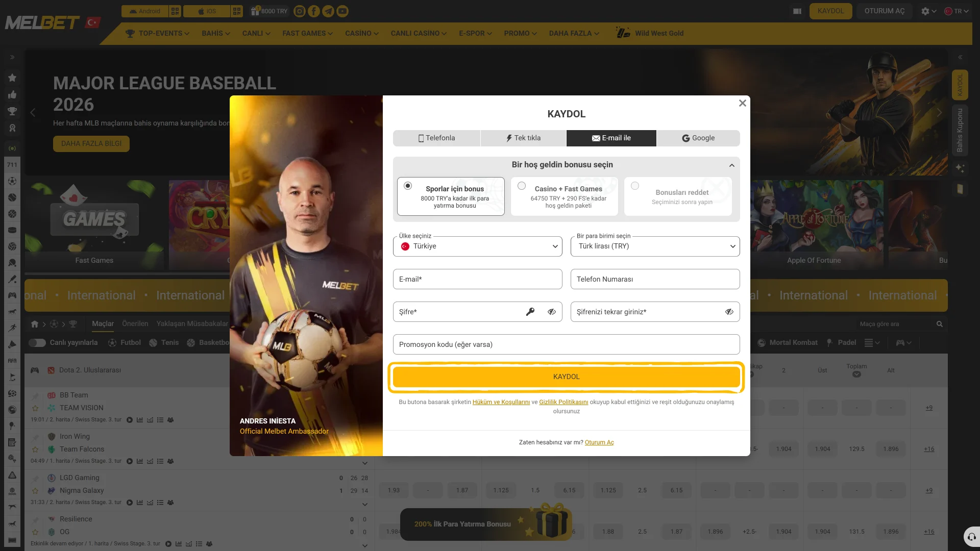Switch to Tek tıkla registration tab
The image size is (980, 551).
(x=523, y=138)
